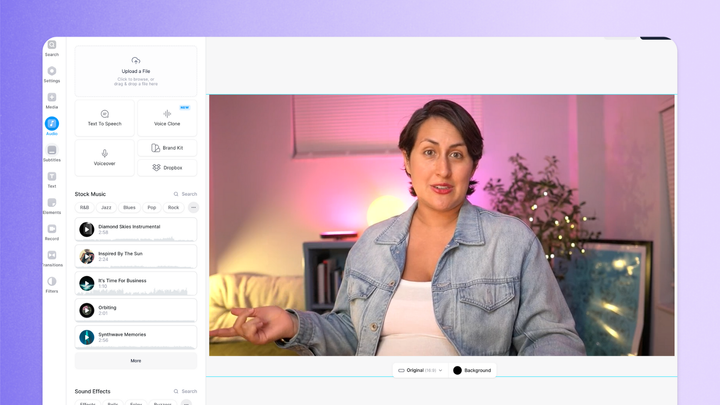Screen dimensions: 720x405
Task: Select the Media sidebar icon
Action: pos(51,98)
